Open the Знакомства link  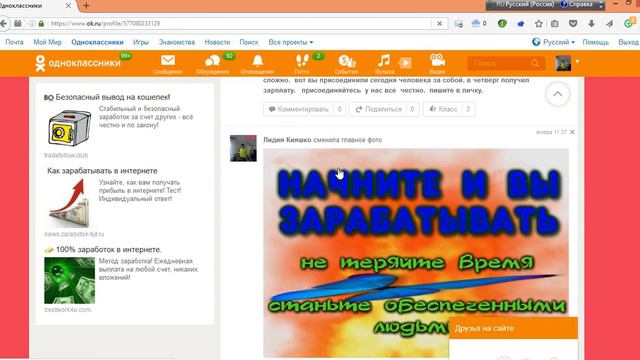pos(177,42)
